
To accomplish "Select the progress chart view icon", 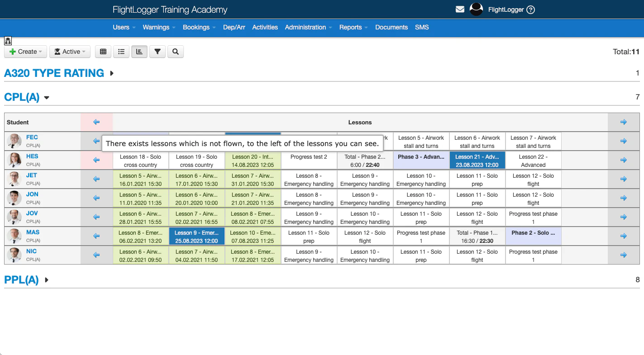I will [x=139, y=52].
